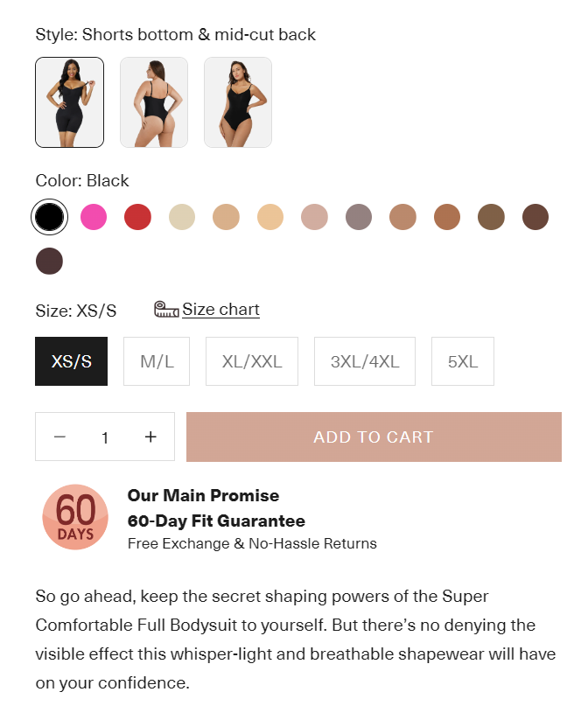This screenshot has width=588, height=706.
Task: Pick the dark brown swatch in second row
Action: click(x=49, y=261)
